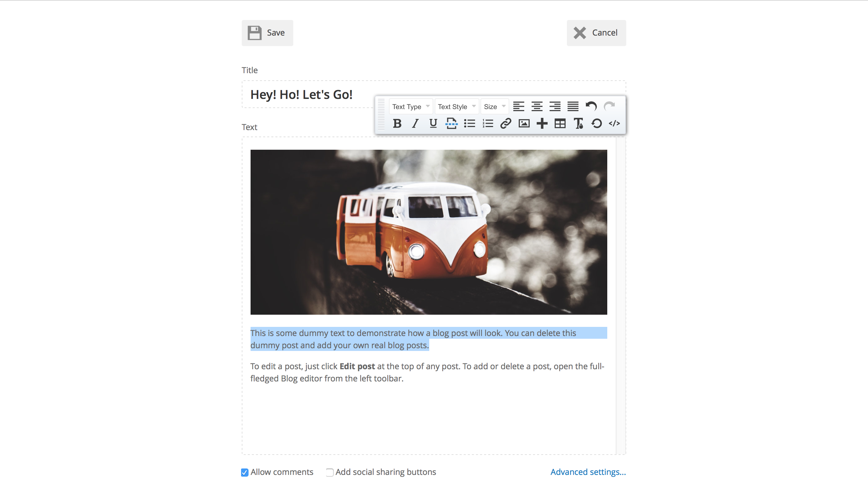Open the Text Style dropdown
868x501 pixels.
pyautogui.click(x=457, y=106)
